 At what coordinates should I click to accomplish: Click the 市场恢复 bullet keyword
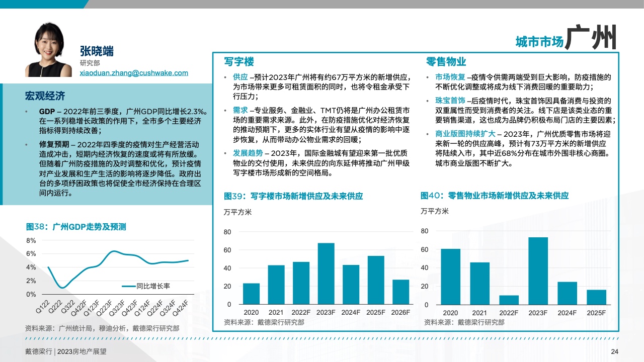(450, 77)
